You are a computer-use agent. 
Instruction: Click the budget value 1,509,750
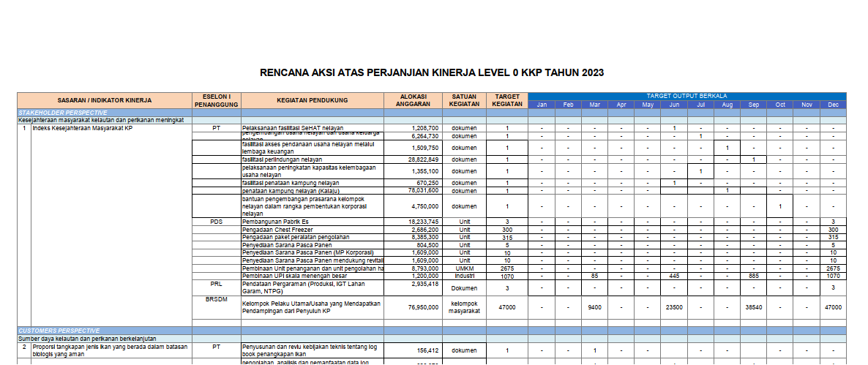point(425,148)
